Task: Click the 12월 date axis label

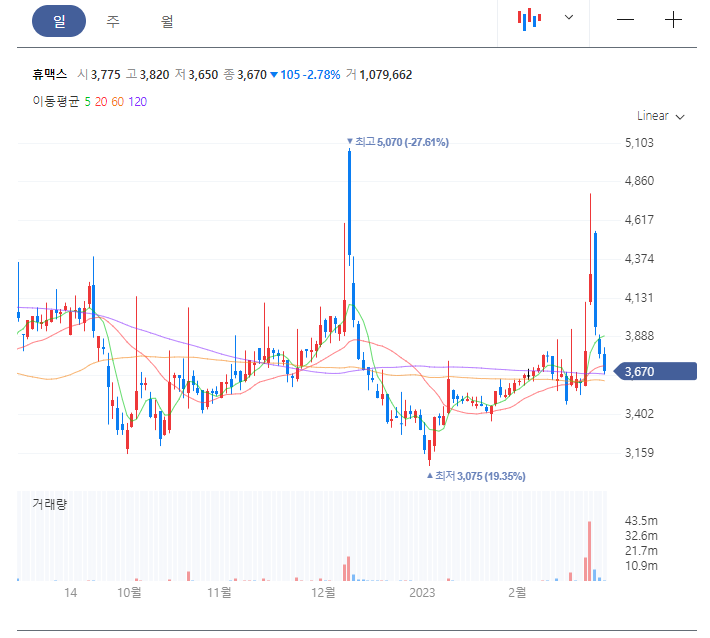Action: pyautogui.click(x=323, y=592)
